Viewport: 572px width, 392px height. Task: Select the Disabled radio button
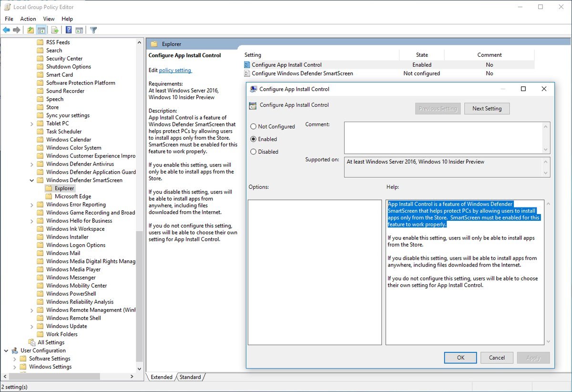[x=254, y=152]
